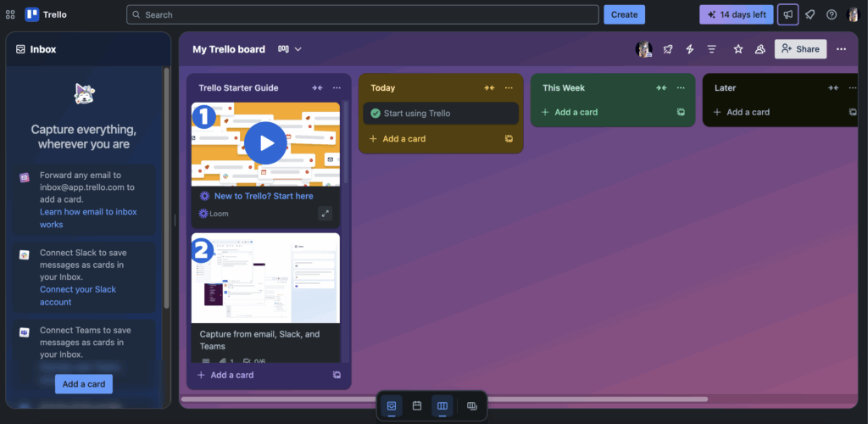Toggle Planner calendar in bottom switcher

coord(417,405)
